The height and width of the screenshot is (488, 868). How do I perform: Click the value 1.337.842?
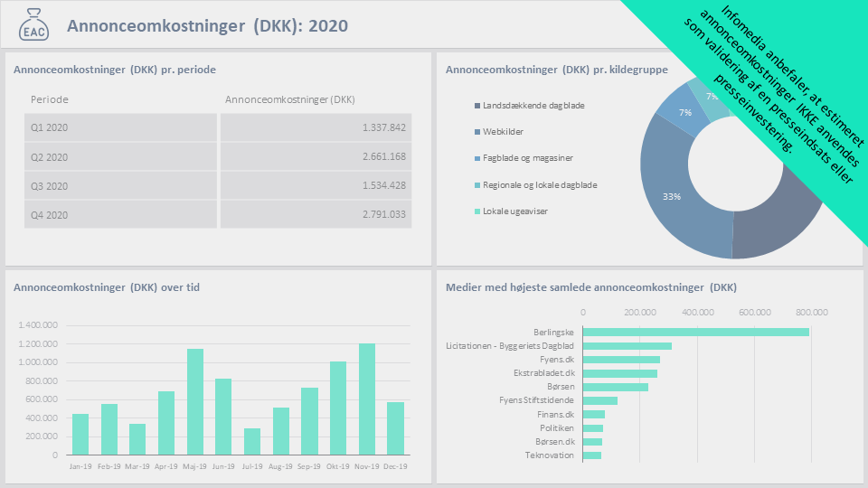tap(384, 127)
